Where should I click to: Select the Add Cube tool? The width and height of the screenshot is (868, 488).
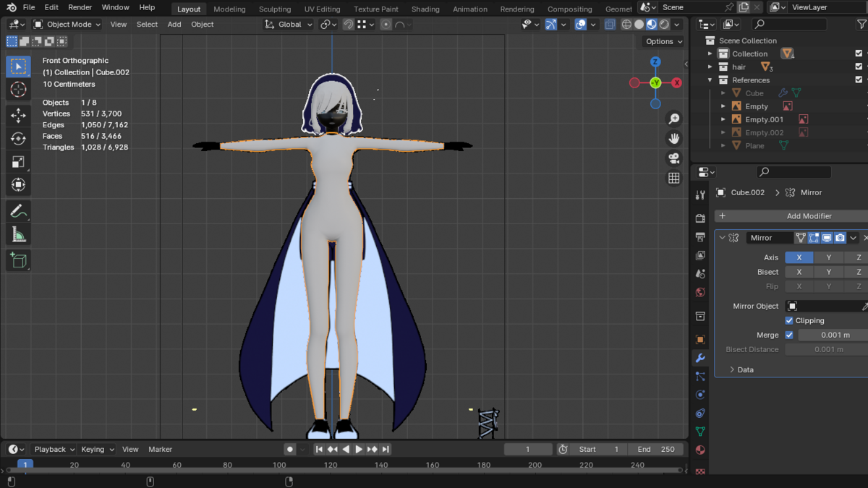point(19,260)
